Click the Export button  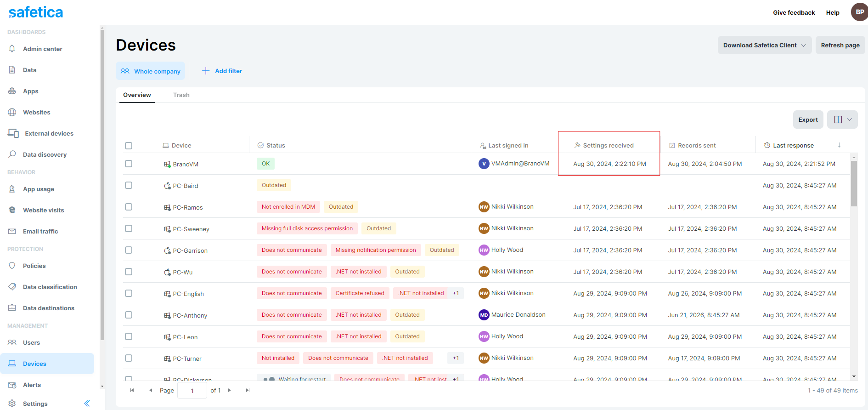click(x=808, y=120)
